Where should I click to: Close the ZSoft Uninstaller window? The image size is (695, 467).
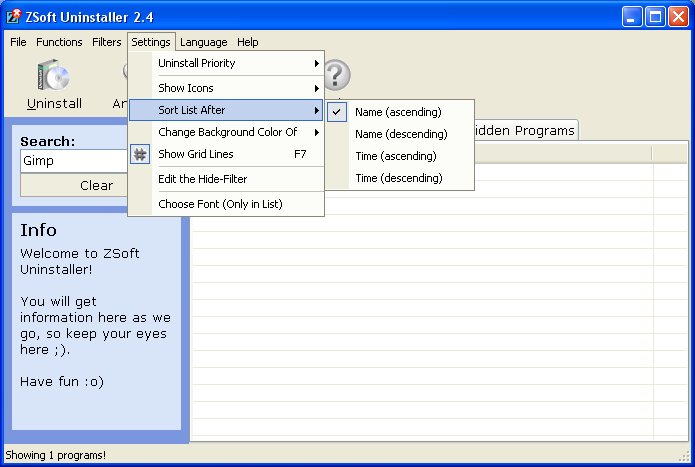(x=679, y=17)
